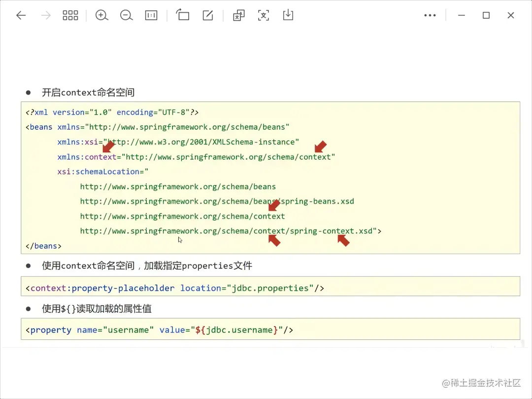Click heading '开启context命名空间'

tap(88, 92)
